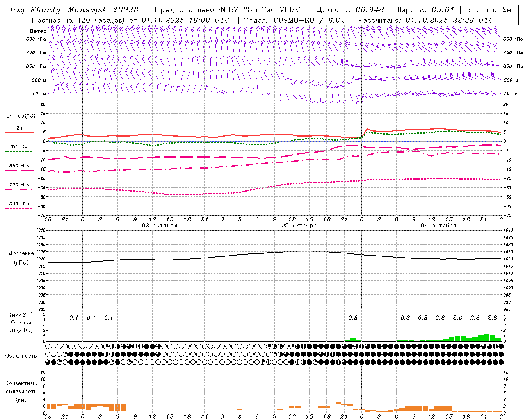The width and height of the screenshot is (525, 420).
Task: Select the 'Модель COSMO-RU / 6.6км' text
Action: [295, 20]
